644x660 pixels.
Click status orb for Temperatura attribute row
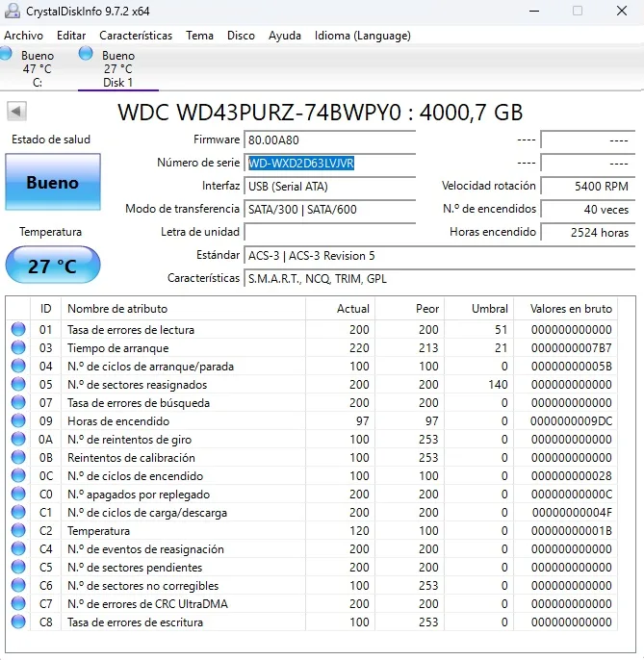[x=18, y=531]
